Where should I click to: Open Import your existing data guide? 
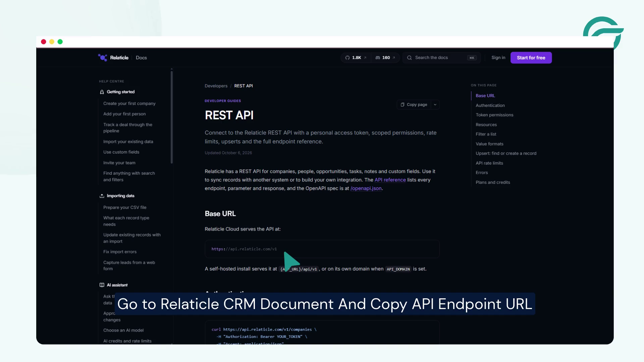pos(128,141)
